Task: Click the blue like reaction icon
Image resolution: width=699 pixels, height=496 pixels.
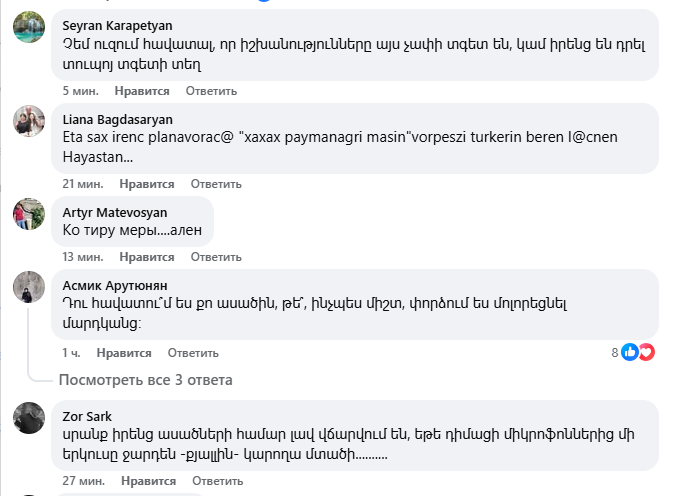Action: (x=630, y=352)
